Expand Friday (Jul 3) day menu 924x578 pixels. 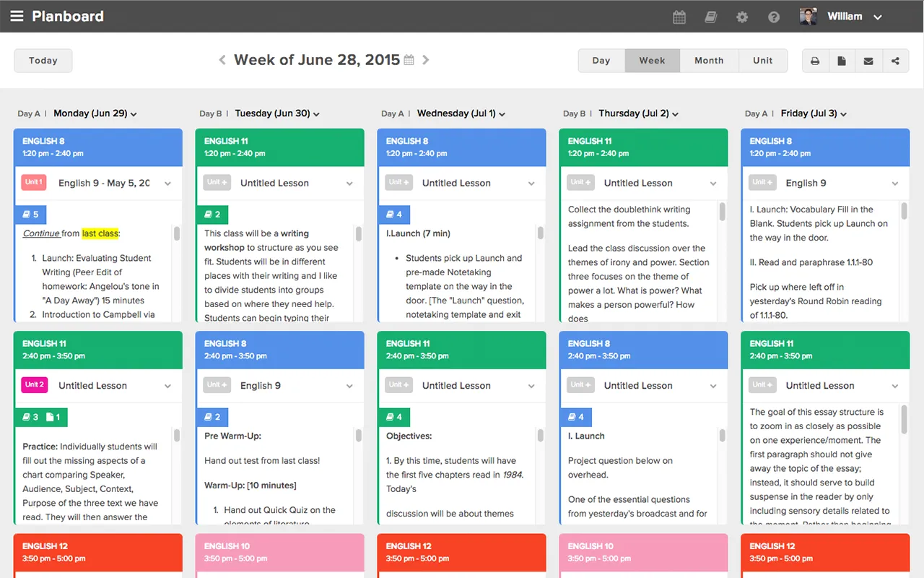coord(842,114)
